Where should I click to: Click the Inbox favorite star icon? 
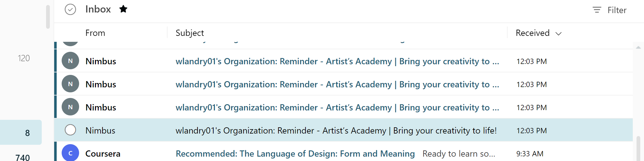pyautogui.click(x=123, y=9)
